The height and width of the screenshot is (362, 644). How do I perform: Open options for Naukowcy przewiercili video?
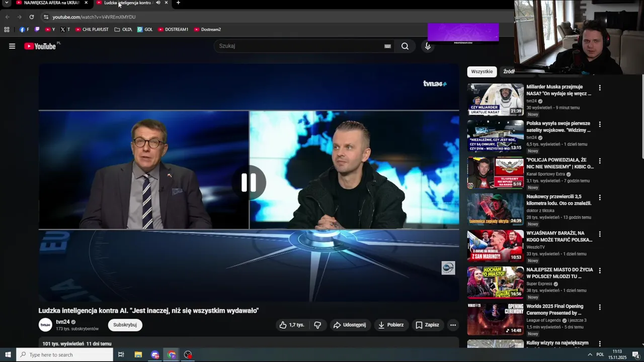[x=599, y=198]
